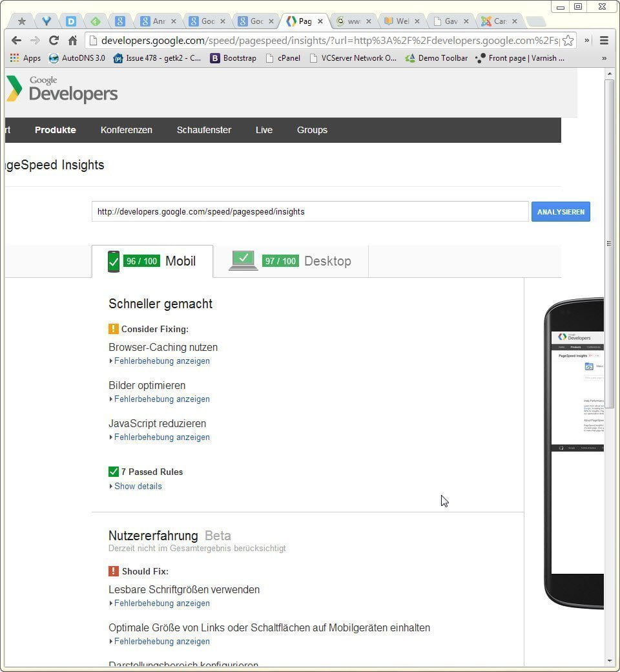This screenshot has height=672, width=620.
Task: Open Groups in the navigation bar
Action: (312, 130)
